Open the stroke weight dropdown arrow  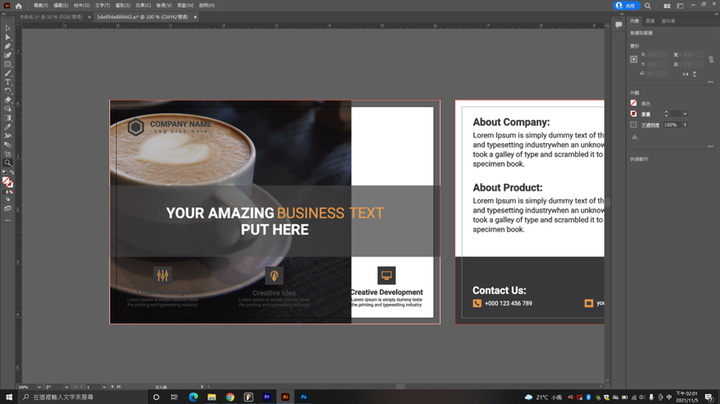point(685,114)
